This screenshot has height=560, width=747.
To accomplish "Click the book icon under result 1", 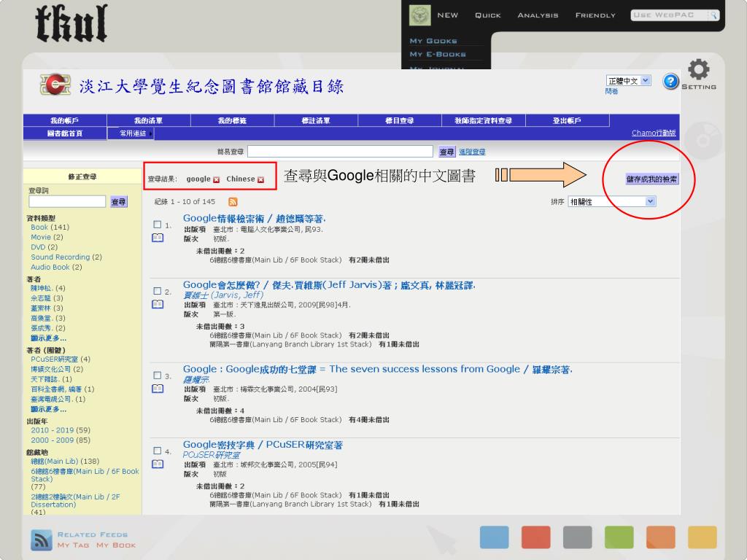I will (158, 238).
